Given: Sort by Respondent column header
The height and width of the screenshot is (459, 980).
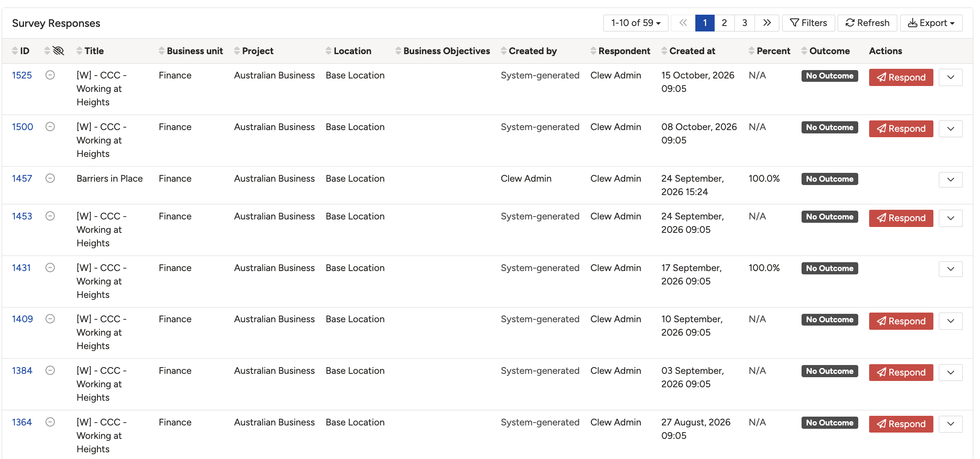Looking at the screenshot, I should point(620,51).
